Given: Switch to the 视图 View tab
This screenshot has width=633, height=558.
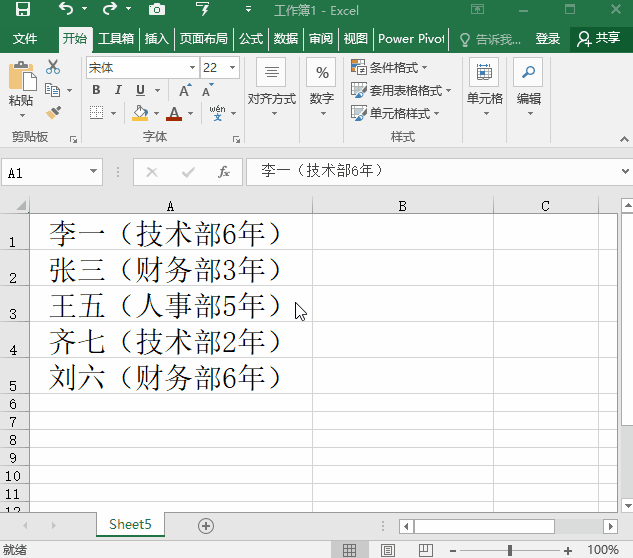Looking at the screenshot, I should click(x=356, y=39).
